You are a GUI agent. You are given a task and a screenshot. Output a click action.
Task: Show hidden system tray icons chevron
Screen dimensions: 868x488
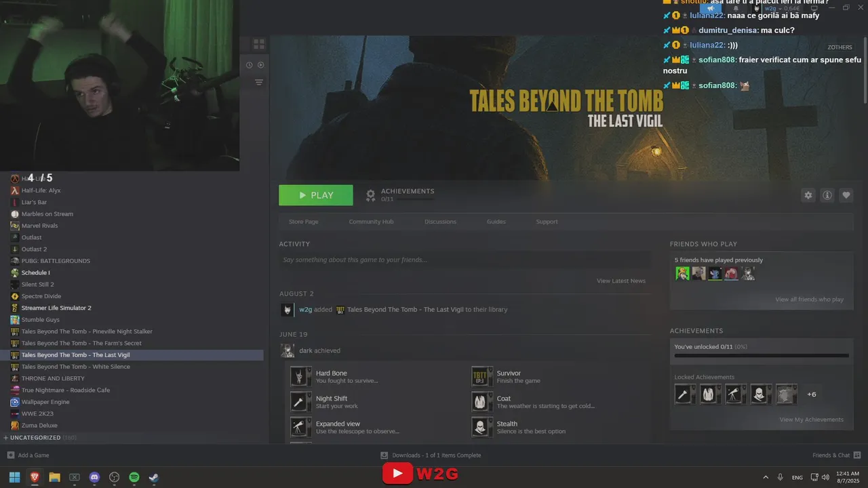tap(766, 477)
